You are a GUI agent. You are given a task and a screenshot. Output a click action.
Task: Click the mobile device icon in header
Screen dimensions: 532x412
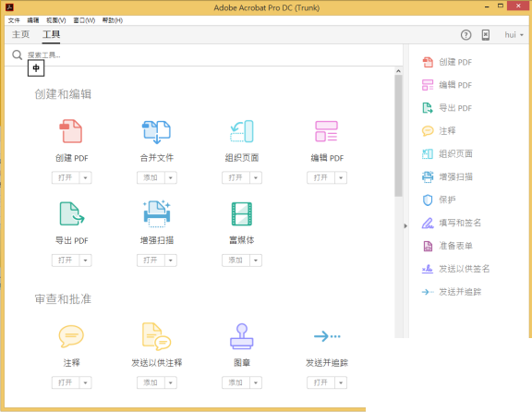tap(486, 34)
